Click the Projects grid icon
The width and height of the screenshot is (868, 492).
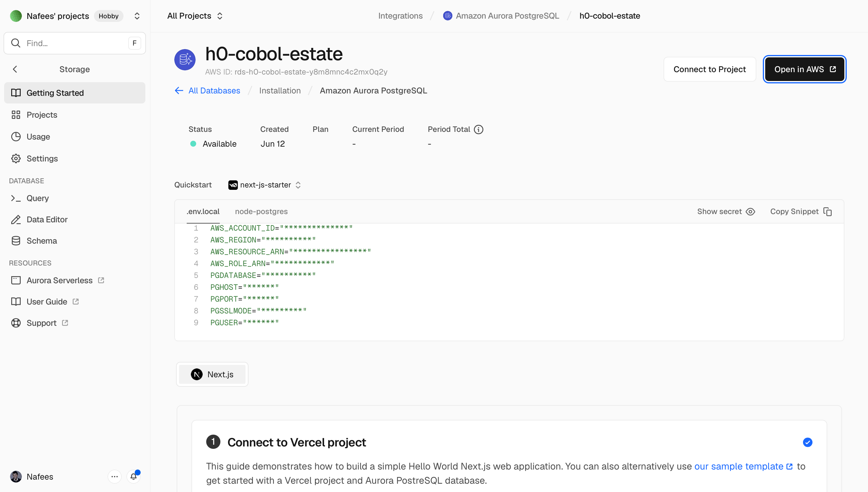(x=16, y=115)
